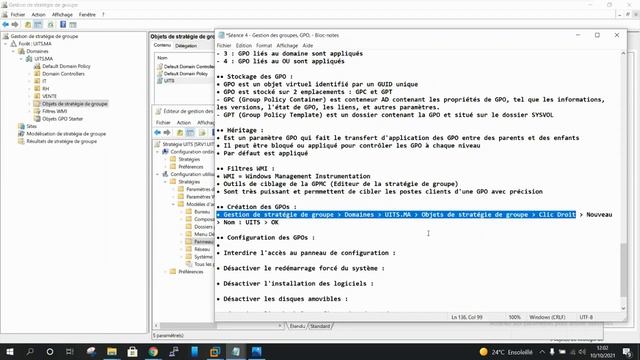The height and width of the screenshot is (360, 640).
Task: Click Notepad scrollbar down arrow
Action: point(623,308)
